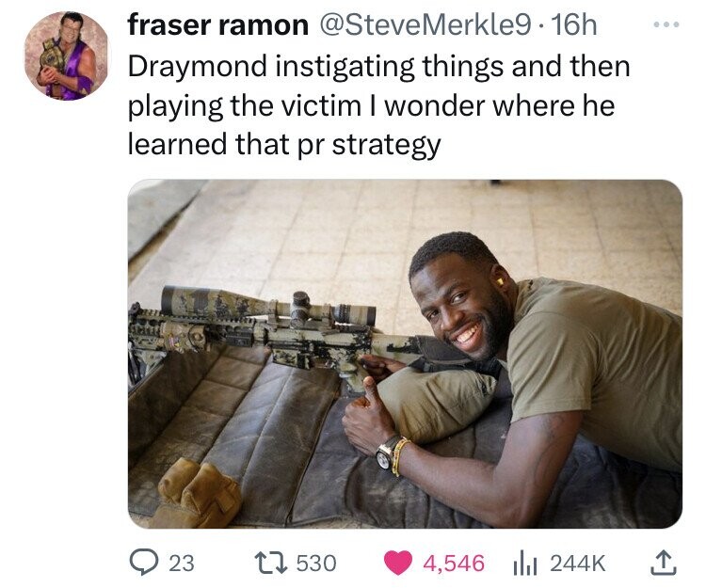The width and height of the screenshot is (706, 588).
Task: Open the attached photo in full view
Action: (x=405, y=354)
